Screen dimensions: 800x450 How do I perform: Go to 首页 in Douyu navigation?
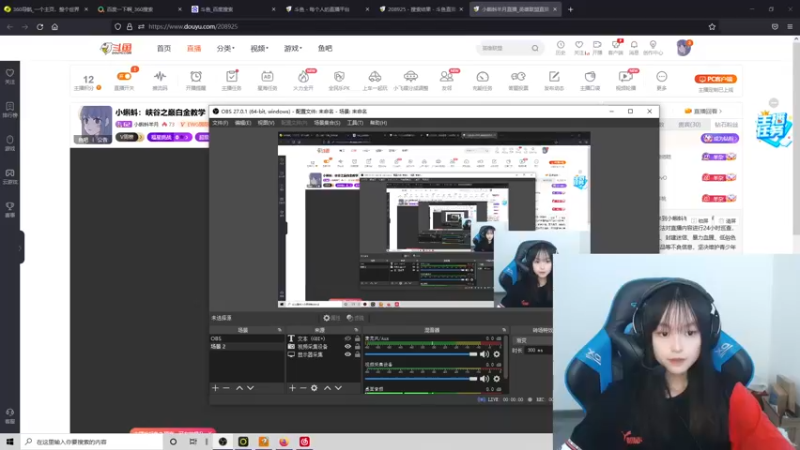pos(164,48)
